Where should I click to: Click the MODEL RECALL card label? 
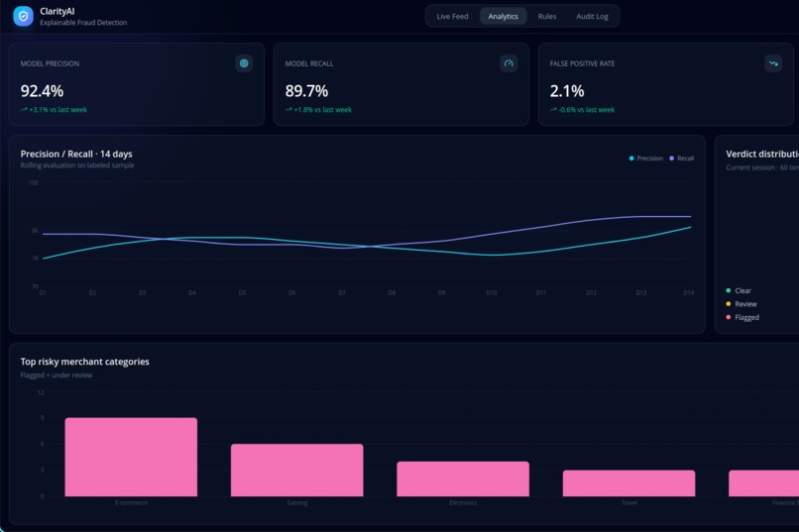[x=309, y=63]
